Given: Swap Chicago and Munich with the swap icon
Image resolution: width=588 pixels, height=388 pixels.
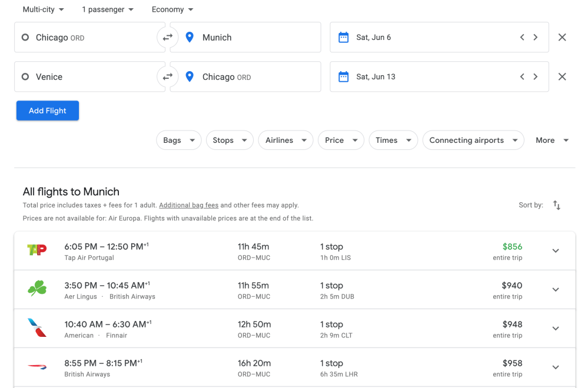Looking at the screenshot, I should pos(168,38).
